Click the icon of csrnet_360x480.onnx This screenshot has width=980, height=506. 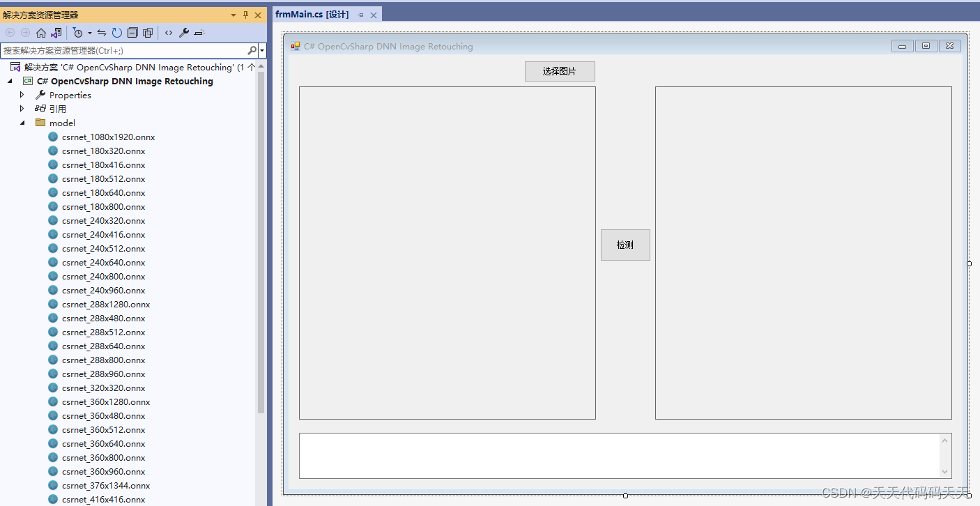click(x=53, y=416)
